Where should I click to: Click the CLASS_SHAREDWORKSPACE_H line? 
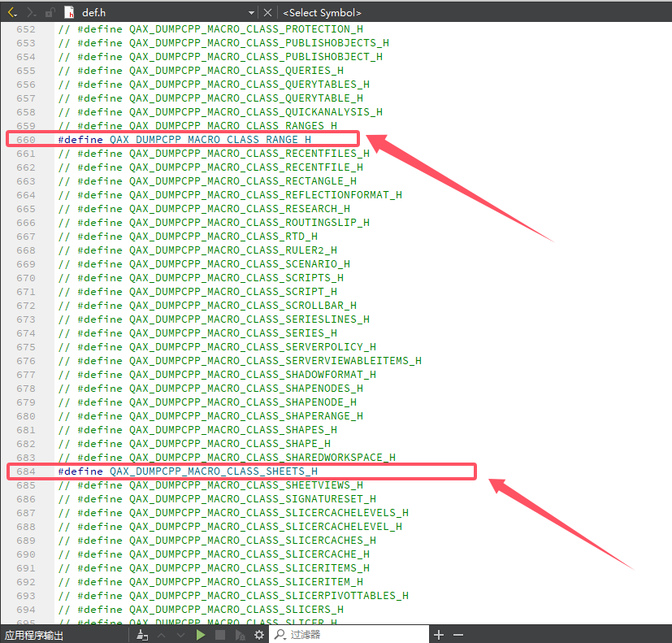pyautogui.click(x=227, y=458)
